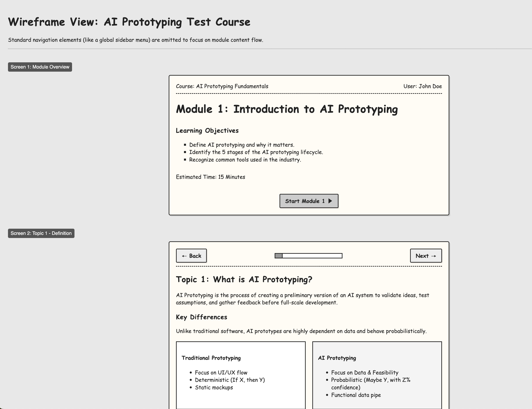Click the AI Prototyping comparison card title
The image size is (532, 409).
[x=337, y=358]
